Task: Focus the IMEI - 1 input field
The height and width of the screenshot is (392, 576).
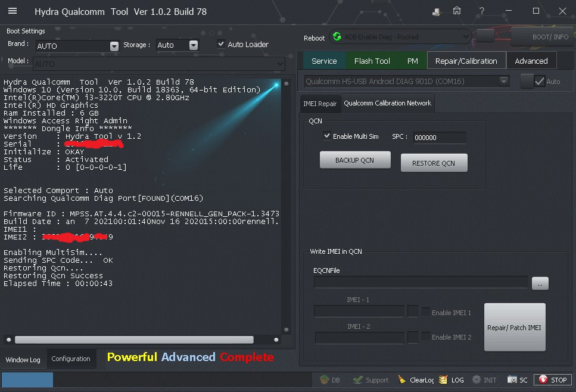Action: [359, 311]
